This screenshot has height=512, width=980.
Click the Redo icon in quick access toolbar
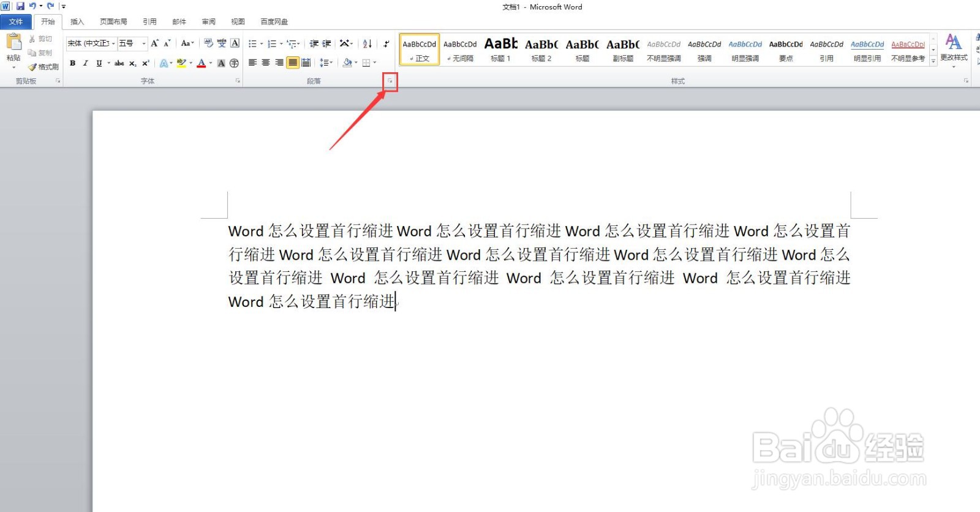51,6
